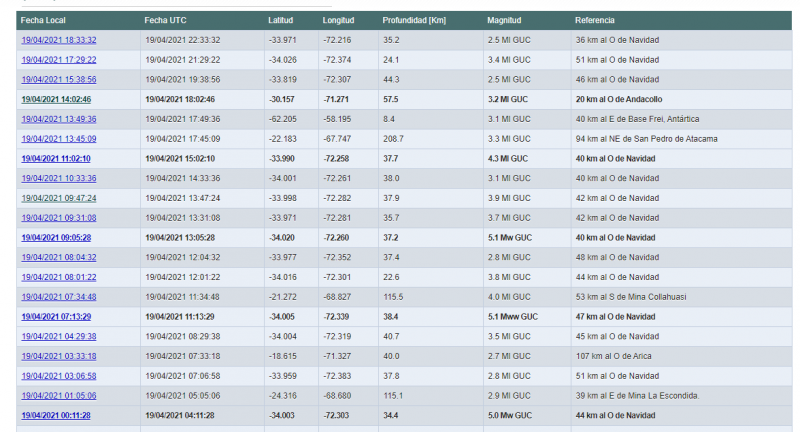800x432 pixels.
Task: Click the 19/04/2021 01:05:06 event link
Action: pyautogui.click(x=58, y=395)
